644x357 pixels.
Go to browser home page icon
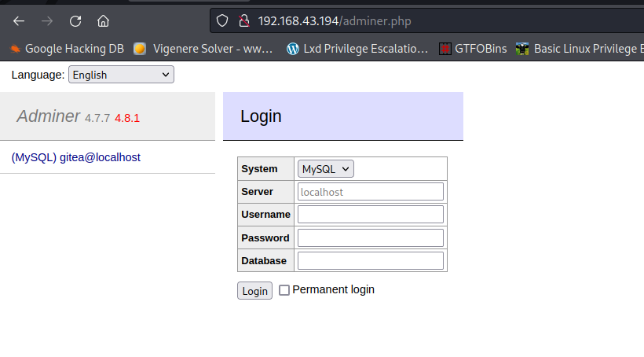coord(103,20)
